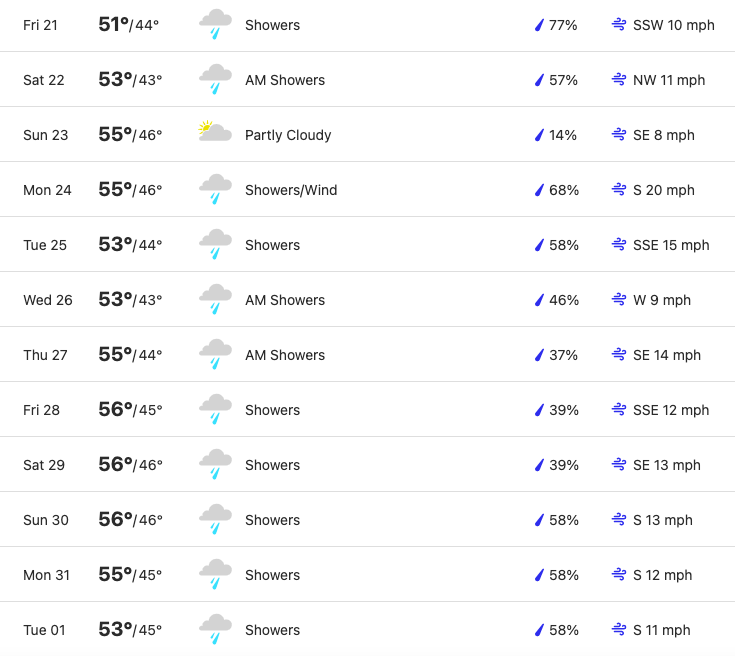The image size is (735, 656).
Task: Click the partly cloudy sun icon for Sun 23
Action: (x=215, y=131)
